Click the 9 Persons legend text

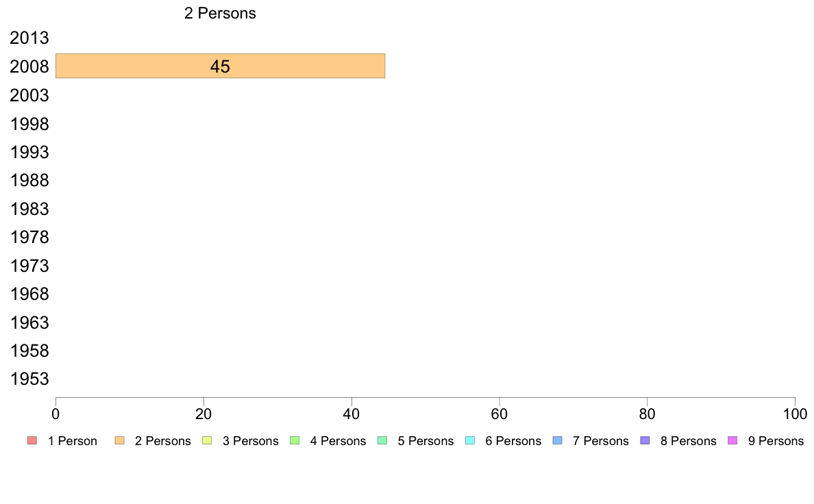pyautogui.click(x=776, y=441)
